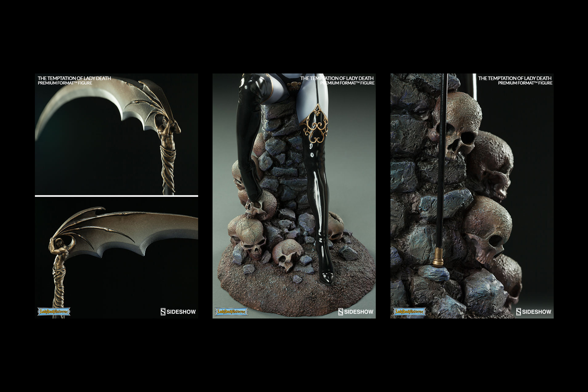Click the Sideshow logo in the boots image
This screenshot has width=588, height=392.
[356, 312]
